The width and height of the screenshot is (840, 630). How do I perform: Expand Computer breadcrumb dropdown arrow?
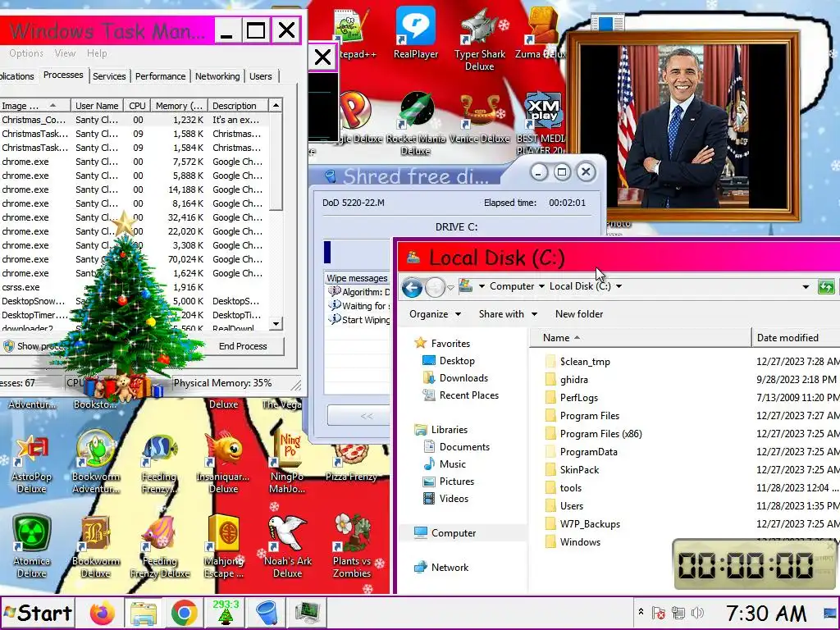coord(541,286)
